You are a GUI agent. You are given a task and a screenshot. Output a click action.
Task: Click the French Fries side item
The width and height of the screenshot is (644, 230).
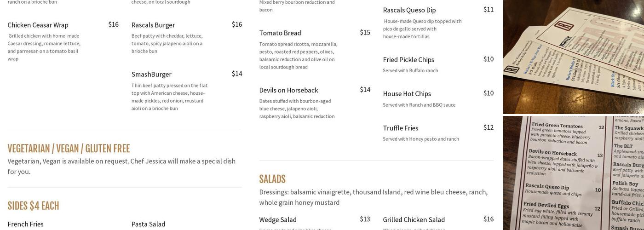click(25, 224)
